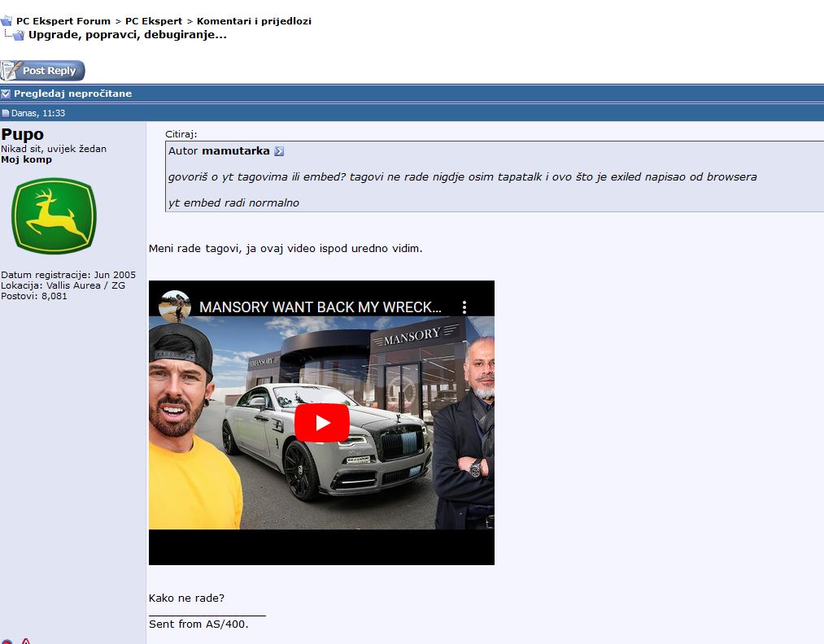Click the timestamp Danas, 11:33
This screenshot has height=644, width=824.
(x=38, y=113)
